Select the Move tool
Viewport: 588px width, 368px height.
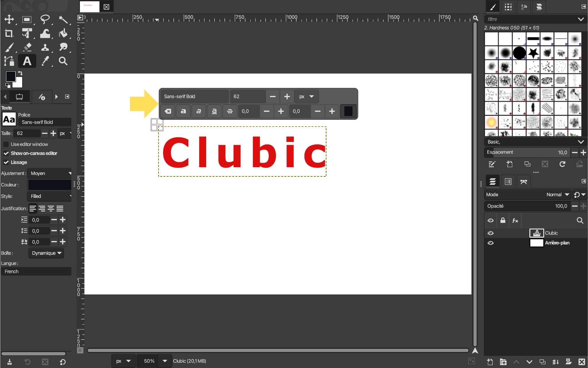[9, 19]
